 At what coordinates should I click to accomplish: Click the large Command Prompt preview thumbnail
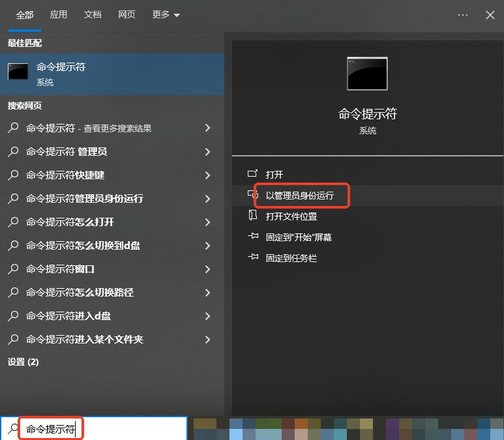click(367, 73)
